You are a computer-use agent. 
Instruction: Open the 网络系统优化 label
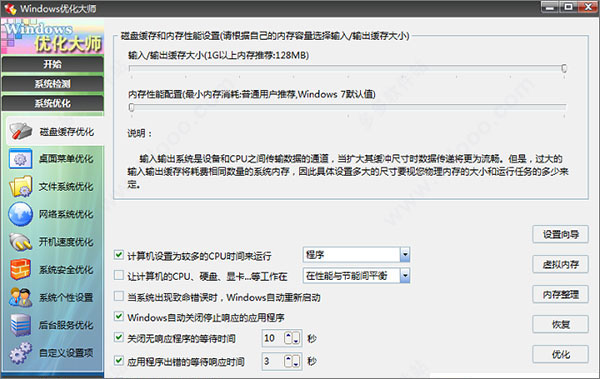tap(66, 214)
